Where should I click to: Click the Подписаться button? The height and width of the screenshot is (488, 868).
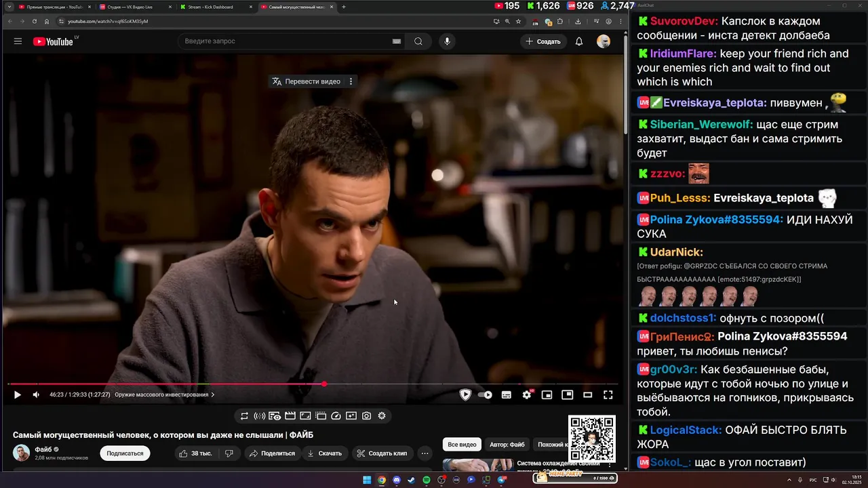pyautogui.click(x=125, y=453)
